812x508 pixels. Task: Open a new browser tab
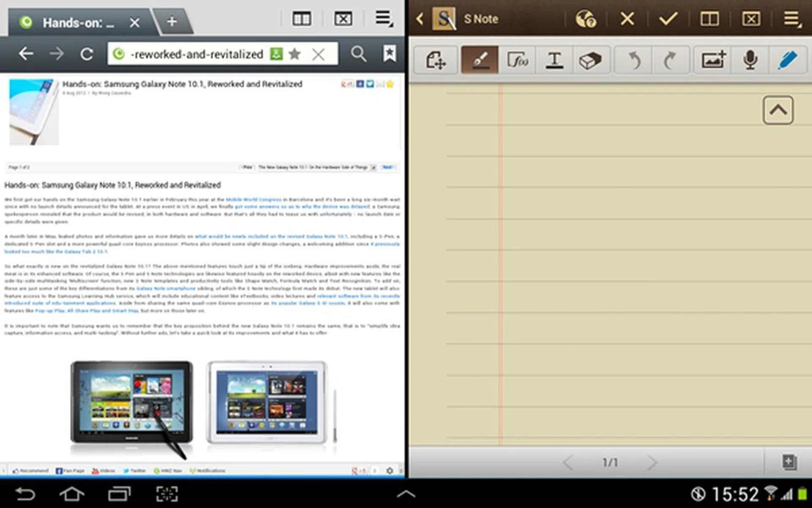(172, 22)
